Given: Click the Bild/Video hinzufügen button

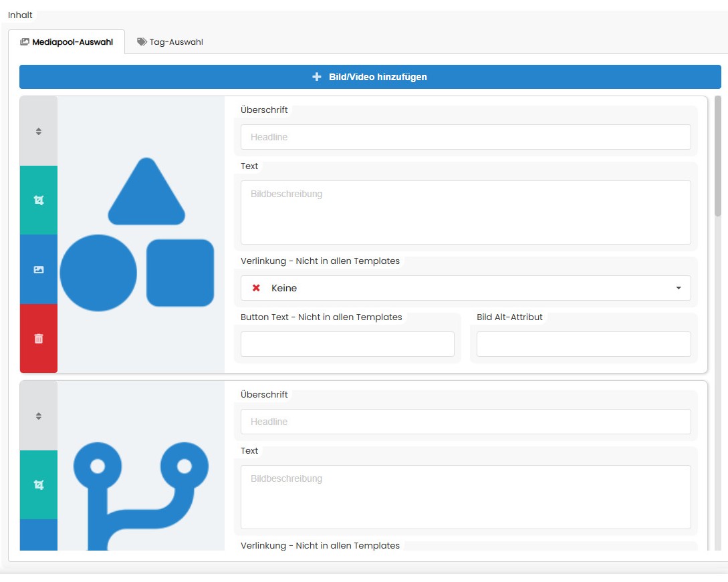Looking at the screenshot, I should coord(370,77).
